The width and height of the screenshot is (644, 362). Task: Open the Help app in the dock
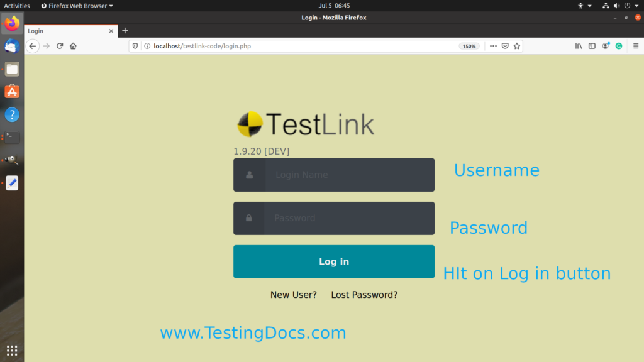click(x=11, y=114)
